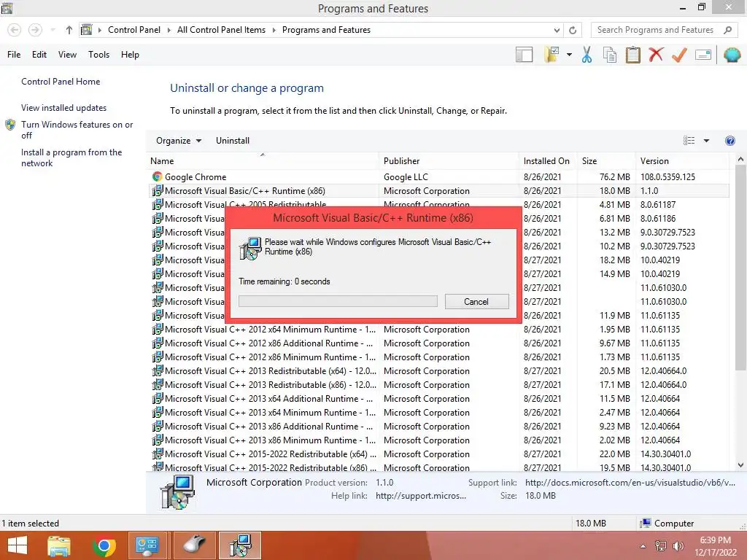
Task: Select Visual C++ 2013 x86 Minimum Runtime row
Action: point(438,440)
